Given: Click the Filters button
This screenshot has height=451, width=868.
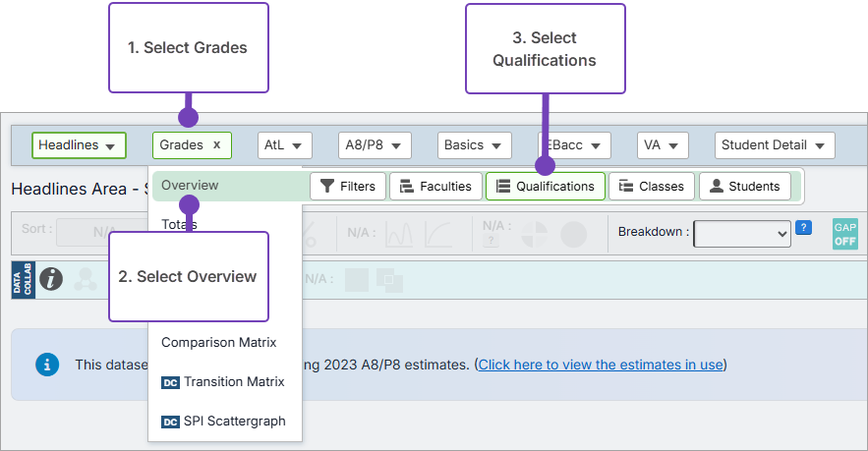Looking at the screenshot, I should click(348, 187).
